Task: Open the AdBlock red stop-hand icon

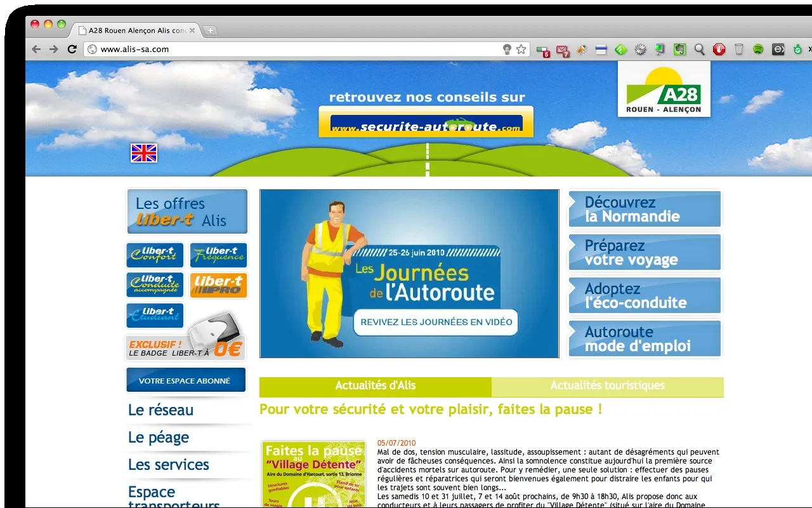Action: 719,49
